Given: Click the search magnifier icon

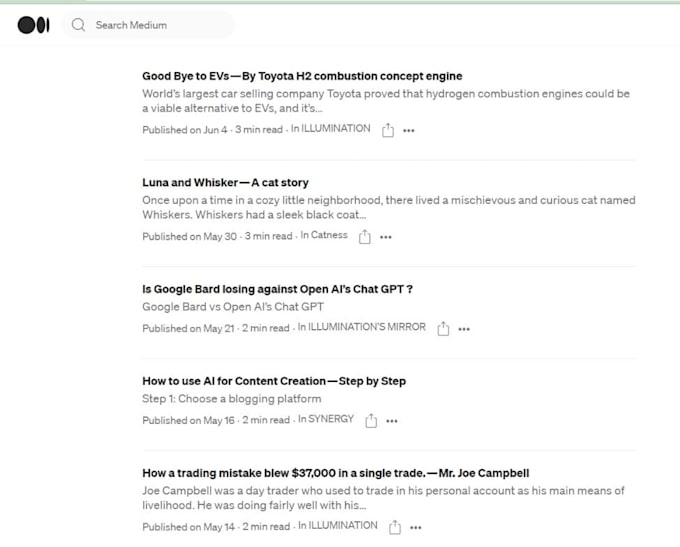Looking at the screenshot, I should [79, 25].
